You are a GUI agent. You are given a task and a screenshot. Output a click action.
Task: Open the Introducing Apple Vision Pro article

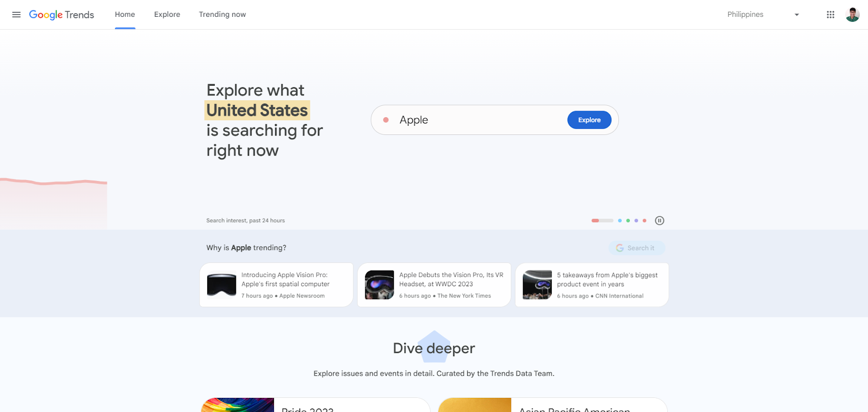(x=276, y=285)
